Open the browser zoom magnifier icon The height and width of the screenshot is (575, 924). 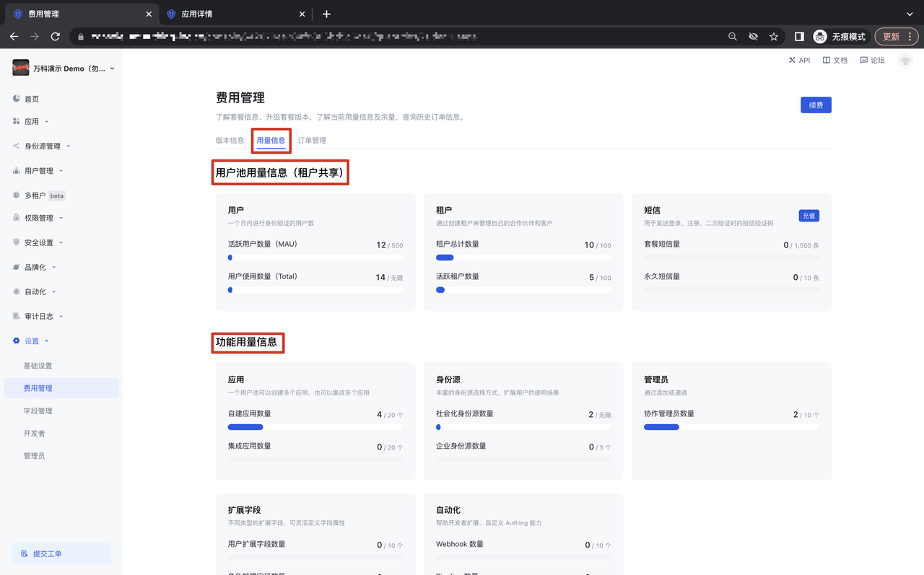click(x=733, y=36)
